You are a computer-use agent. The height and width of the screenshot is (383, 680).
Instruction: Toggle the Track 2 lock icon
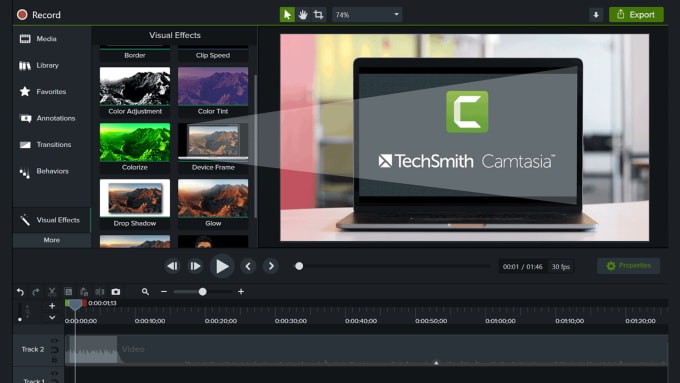54,360
